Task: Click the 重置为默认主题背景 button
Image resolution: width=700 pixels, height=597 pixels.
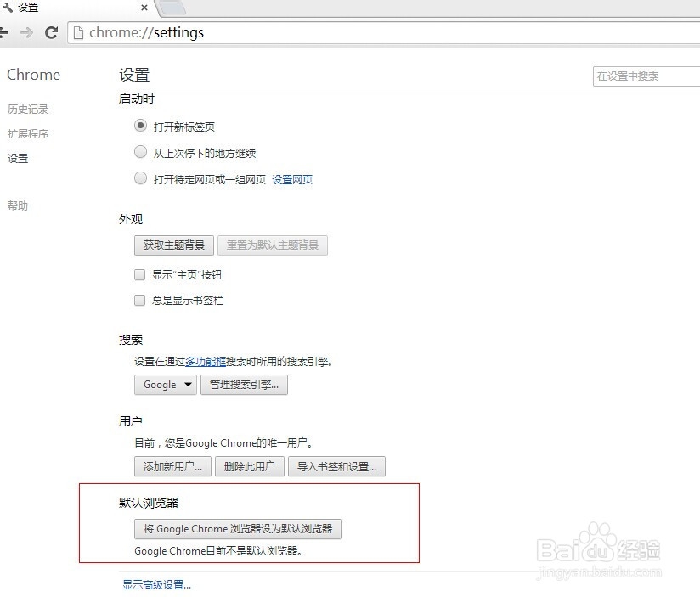Action: click(x=273, y=245)
